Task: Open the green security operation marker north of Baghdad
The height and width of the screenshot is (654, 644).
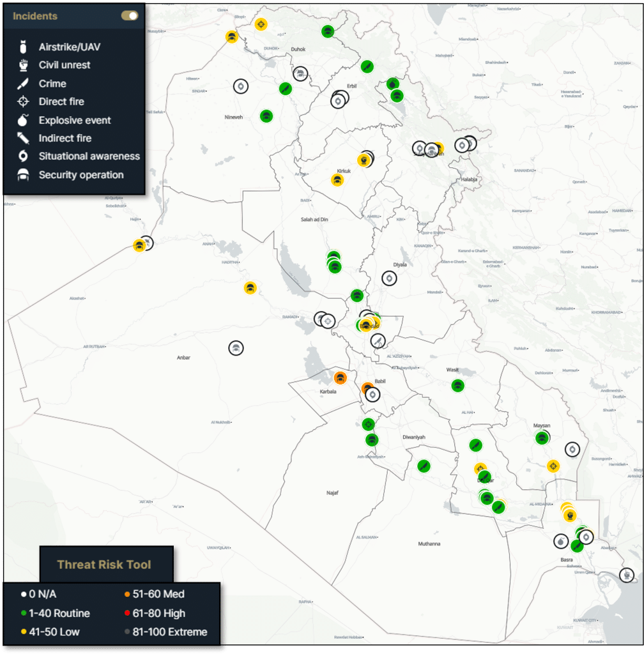Action: click(357, 296)
